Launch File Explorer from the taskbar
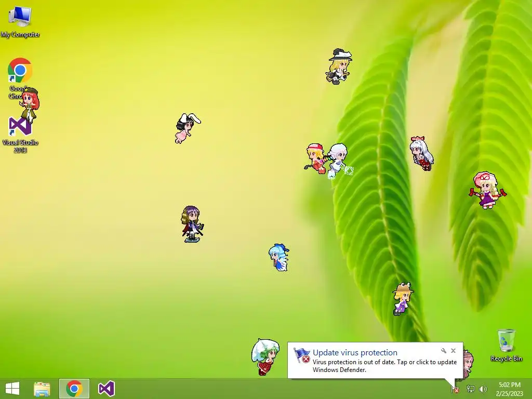The height and width of the screenshot is (399, 532). pyautogui.click(x=42, y=389)
